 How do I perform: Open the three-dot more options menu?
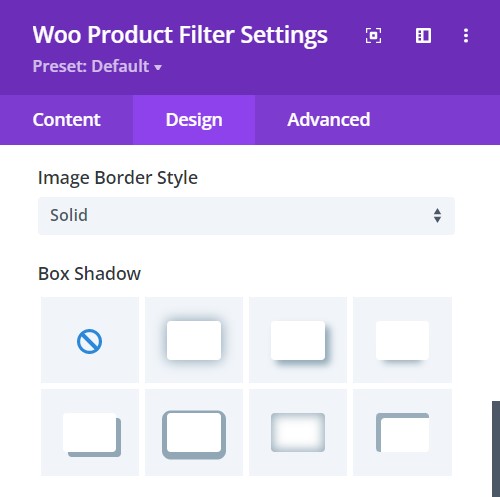[466, 35]
